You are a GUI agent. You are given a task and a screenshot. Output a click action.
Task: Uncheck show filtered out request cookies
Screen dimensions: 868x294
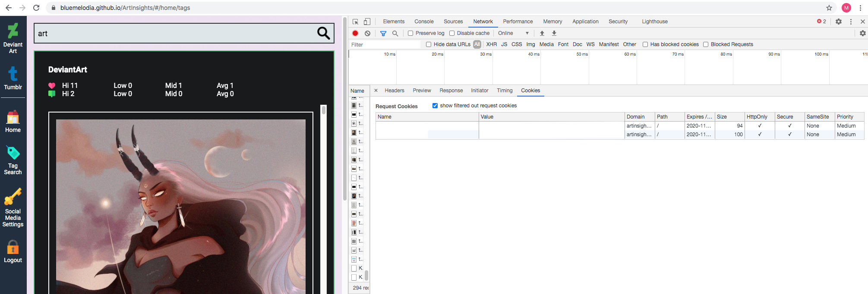click(435, 106)
